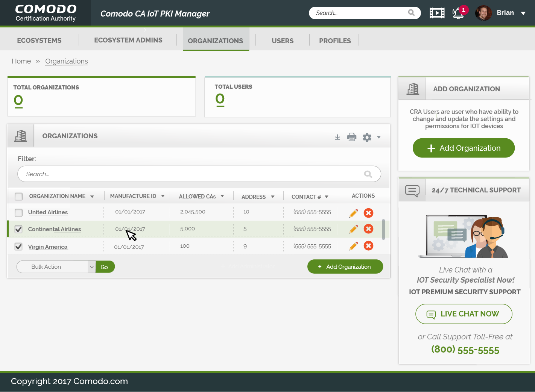Delete Virgin America organization
This screenshot has width=535, height=392.
[x=369, y=246]
